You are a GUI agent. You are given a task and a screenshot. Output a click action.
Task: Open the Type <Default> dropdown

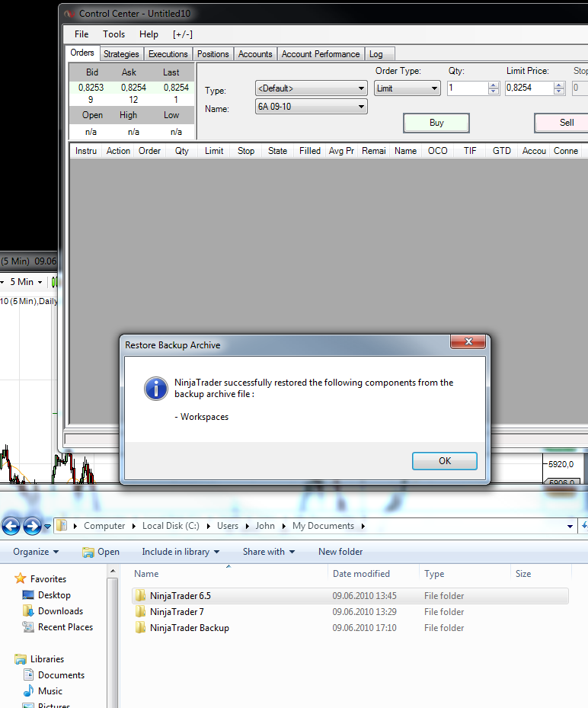click(312, 88)
